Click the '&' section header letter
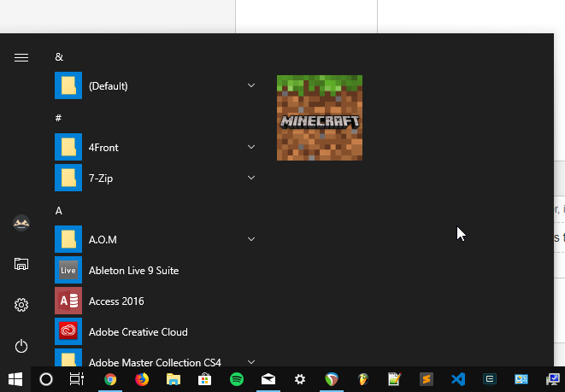Image resolution: width=565 pixels, height=392 pixels. tap(59, 57)
